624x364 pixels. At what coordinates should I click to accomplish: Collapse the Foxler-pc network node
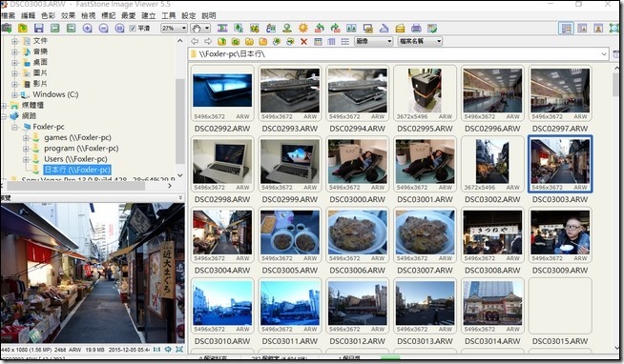pos(14,127)
